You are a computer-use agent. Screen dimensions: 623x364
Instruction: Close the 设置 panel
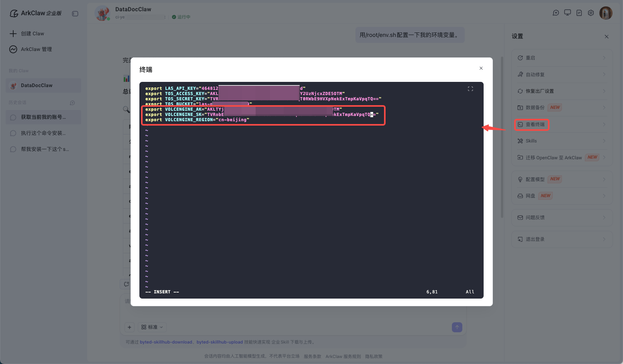point(607,37)
